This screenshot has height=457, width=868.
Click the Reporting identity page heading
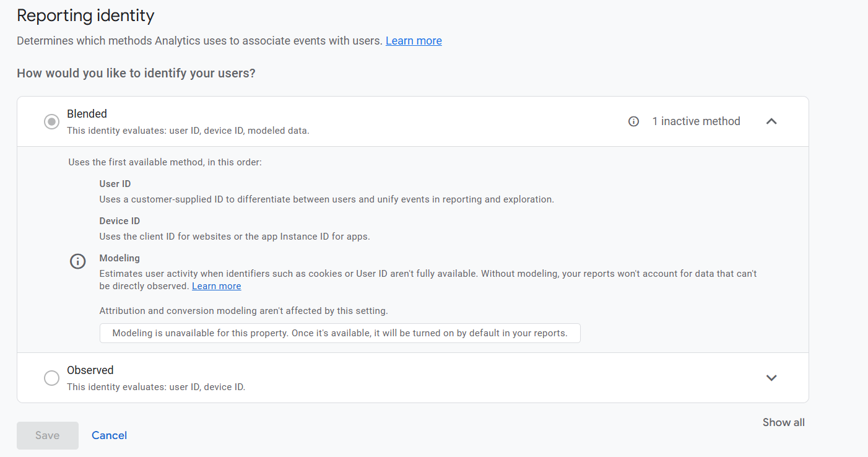[x=85, y=15]
